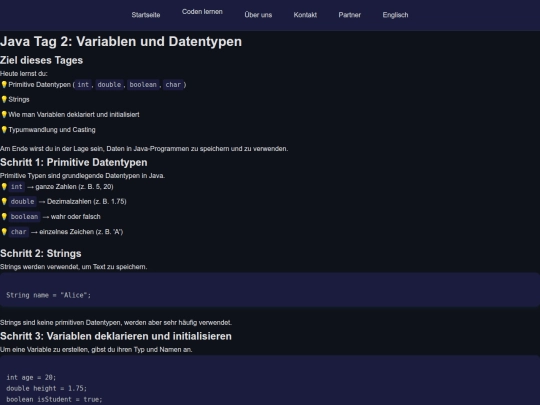Open the Coden lernen nav link
This screenshot has width=540, height=405.
[202, 12]
